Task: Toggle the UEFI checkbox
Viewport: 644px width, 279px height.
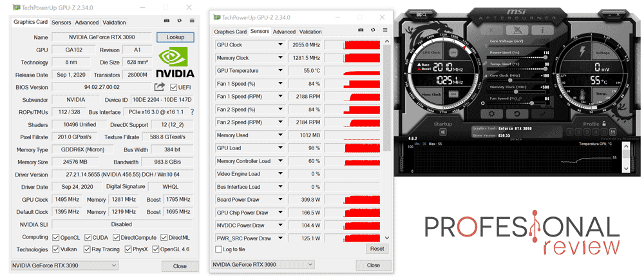Action: pyautogui.click(x=173, y=87)
